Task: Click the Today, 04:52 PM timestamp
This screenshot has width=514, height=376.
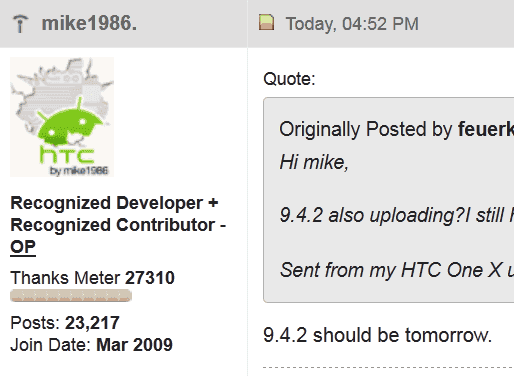Action: (352, 24)
